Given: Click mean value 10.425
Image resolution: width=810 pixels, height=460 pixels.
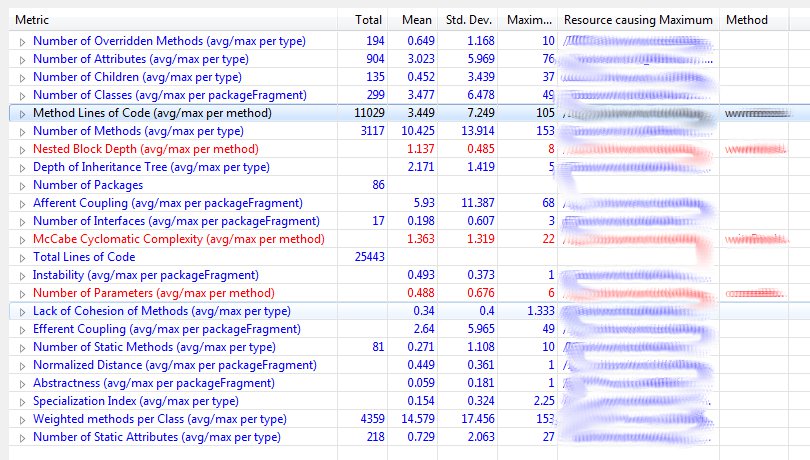Looking at the screenshot, I should (x=418, y=131).
